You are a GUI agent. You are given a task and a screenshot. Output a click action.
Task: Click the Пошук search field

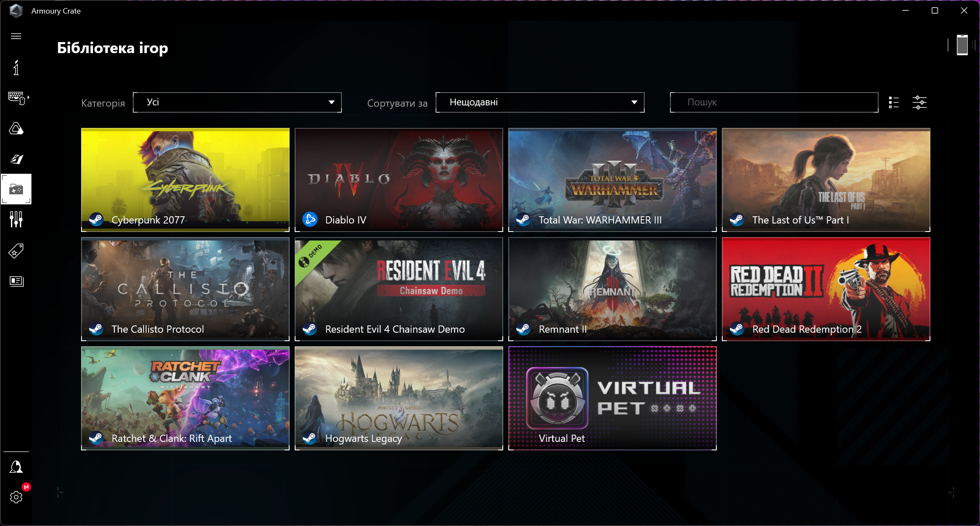click(x=774, y=102)
